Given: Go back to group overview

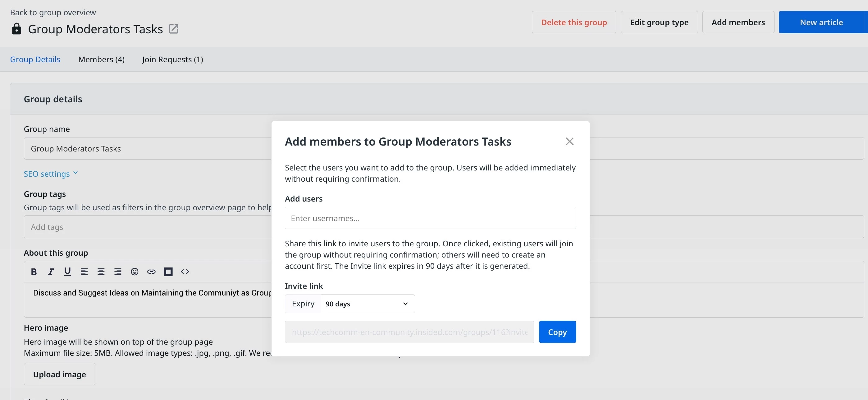Looking at the screenshot, I should 53,12.
